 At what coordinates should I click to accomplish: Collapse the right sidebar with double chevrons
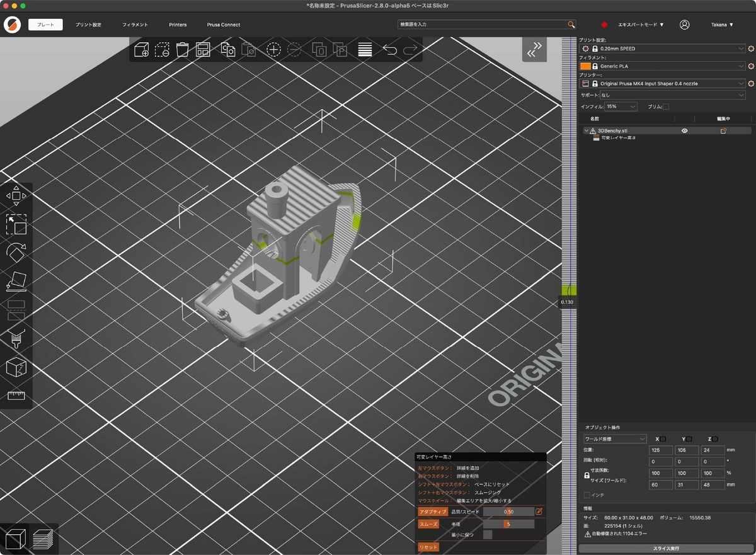(x=534, y=50)
